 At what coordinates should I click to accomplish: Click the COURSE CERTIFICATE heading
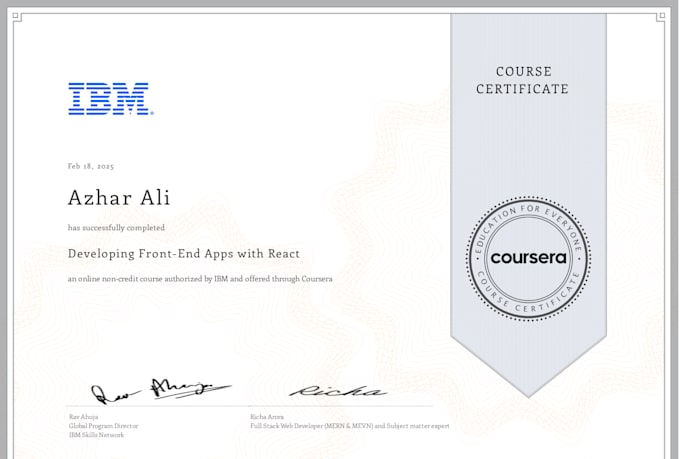(523, 80)
